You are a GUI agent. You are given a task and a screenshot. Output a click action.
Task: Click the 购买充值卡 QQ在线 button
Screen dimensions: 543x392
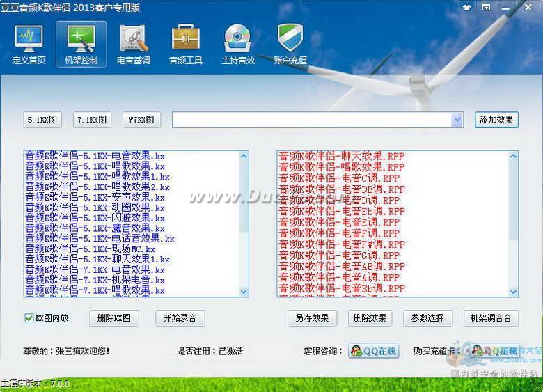[495, 351]
